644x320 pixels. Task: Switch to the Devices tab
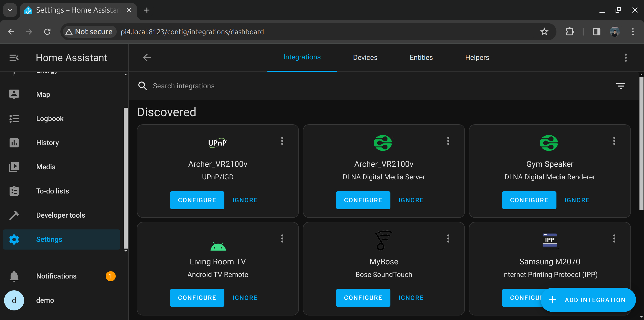click(365, 58)
